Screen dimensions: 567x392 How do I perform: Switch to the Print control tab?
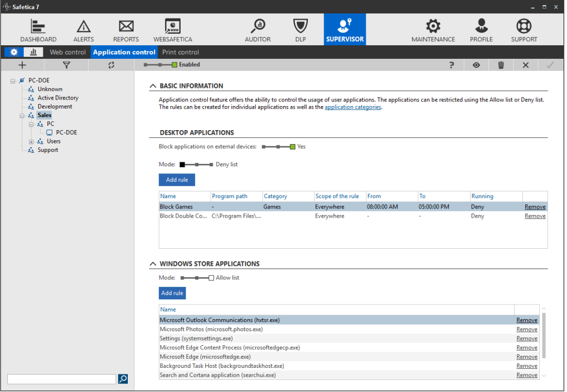click(x=181, y=52)
